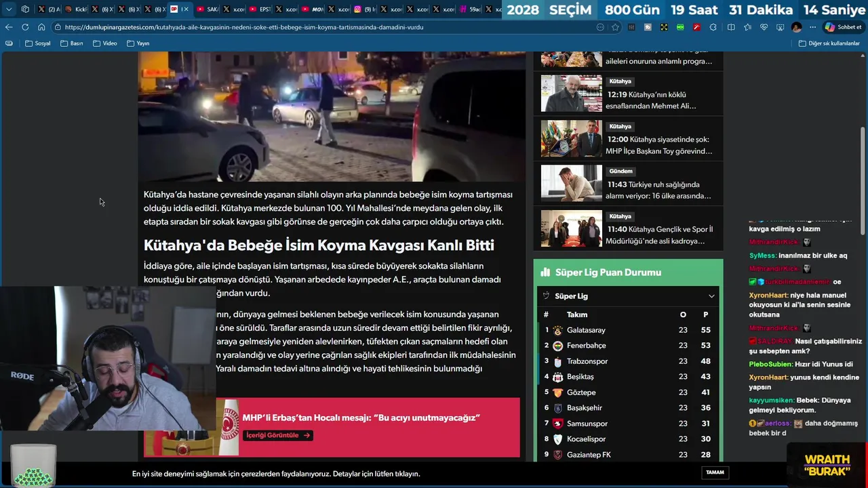
Task: Toggle split screen view icon
Action: 731,27
